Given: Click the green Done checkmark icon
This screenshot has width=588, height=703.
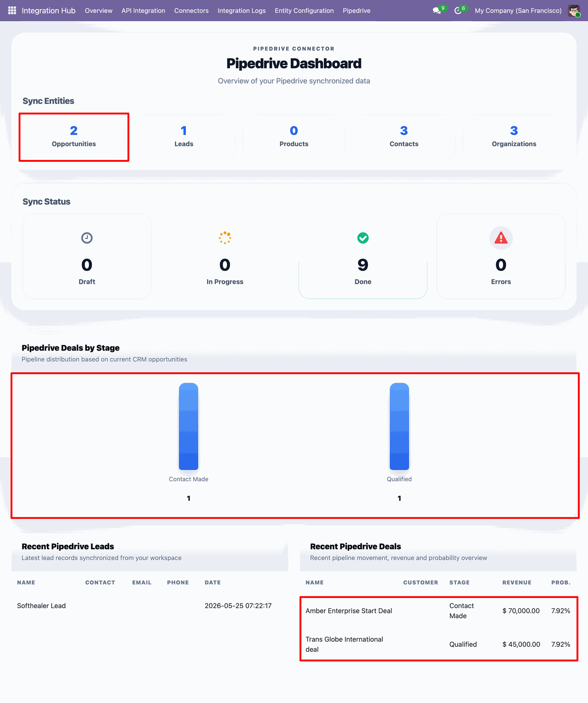Looking at the screenshot, I should [363, 238].
